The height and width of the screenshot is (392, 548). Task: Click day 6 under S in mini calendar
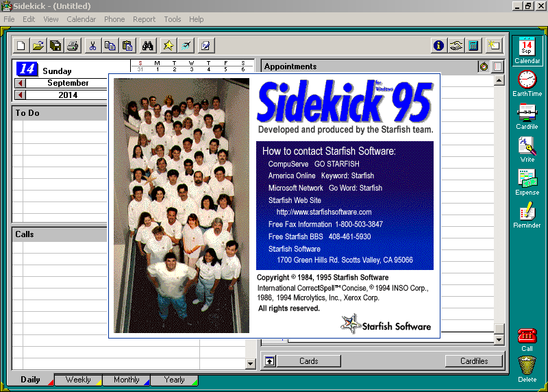click(243, 69)
